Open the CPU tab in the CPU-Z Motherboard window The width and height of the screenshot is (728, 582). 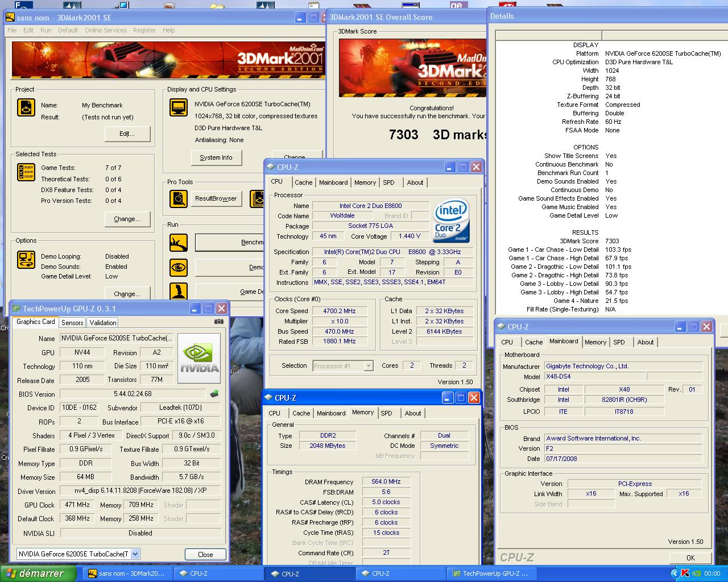coord(507,342)
